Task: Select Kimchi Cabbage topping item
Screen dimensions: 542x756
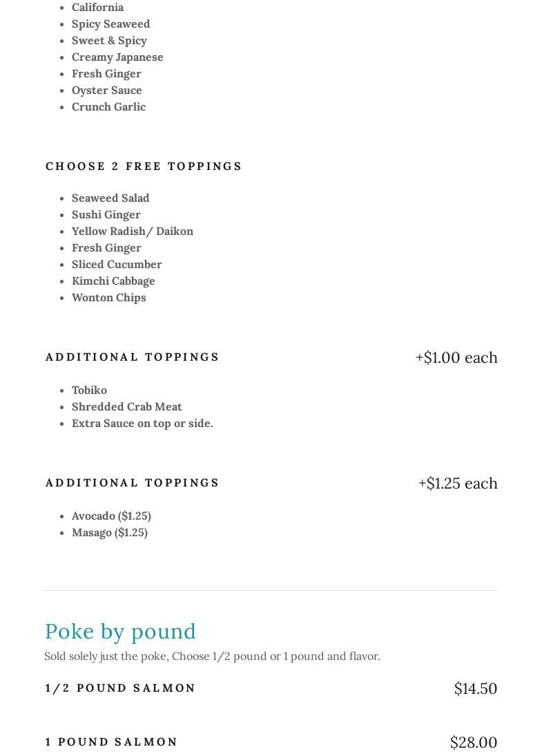Action: coord(113,281)
